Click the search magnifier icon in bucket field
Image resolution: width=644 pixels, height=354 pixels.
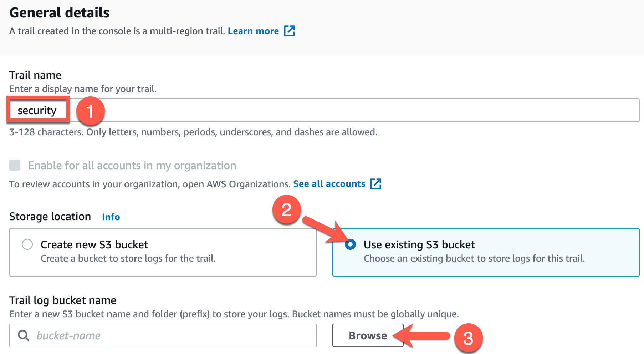click(x=24, y=335)
